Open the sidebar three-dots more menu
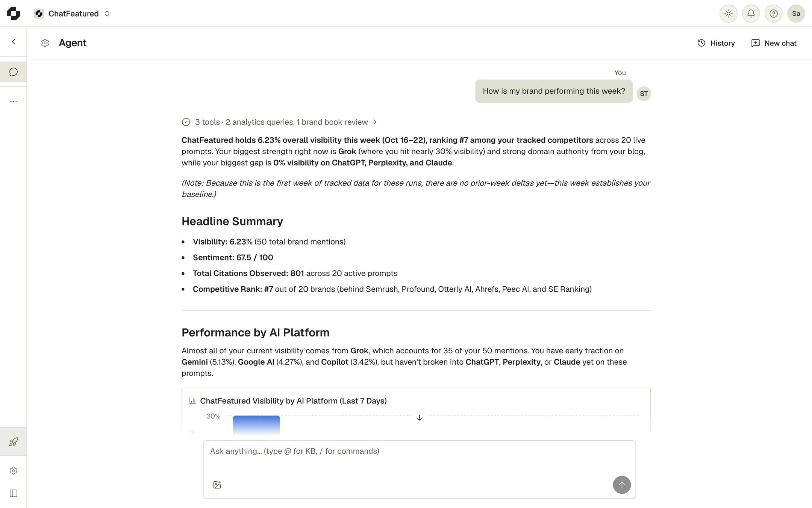The height and width of the screenshot is (508, 812). click(14, 102)
